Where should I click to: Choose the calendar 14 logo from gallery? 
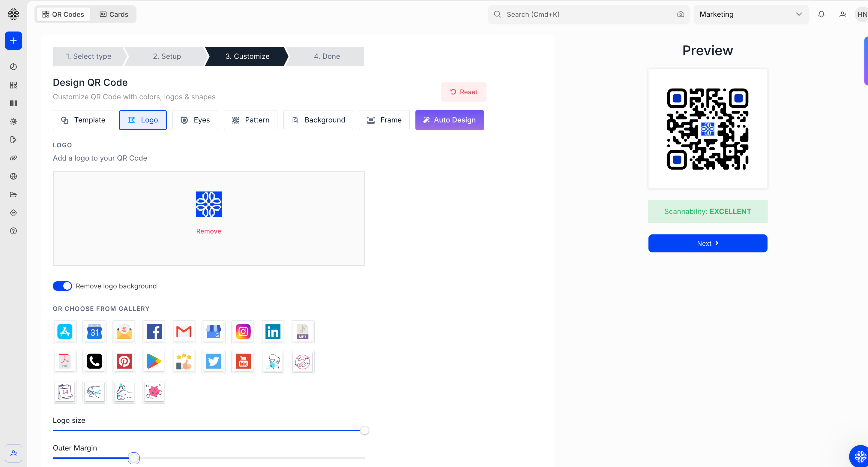tap(65, 391)
